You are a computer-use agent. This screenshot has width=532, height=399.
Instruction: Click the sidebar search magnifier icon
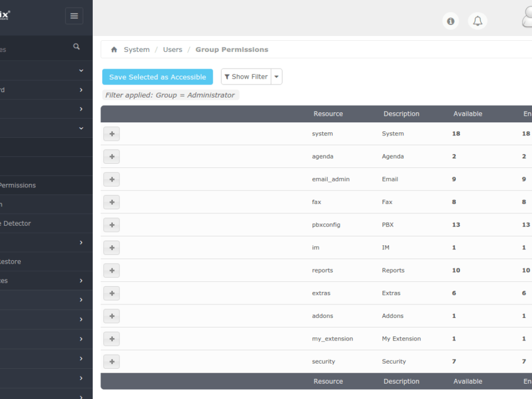coord(76,47)
